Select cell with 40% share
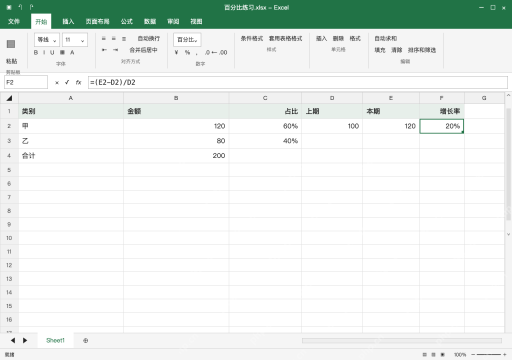Image resolution: width=512 pixels, height=360 pixels. pyautogui.click(x=265, y=141)
